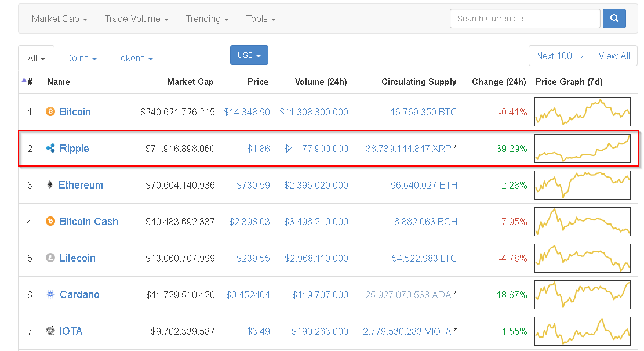Click Ethereum price $730,59

click(x=253, y=186)
